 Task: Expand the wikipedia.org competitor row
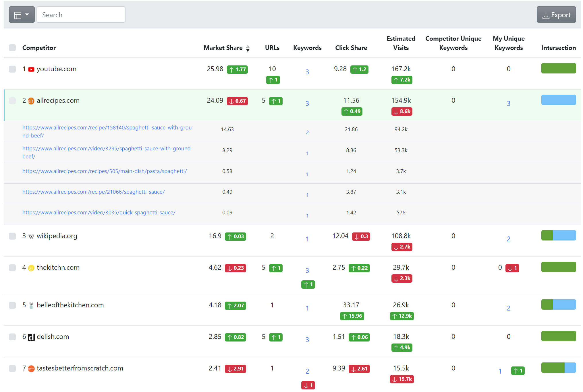57,236
